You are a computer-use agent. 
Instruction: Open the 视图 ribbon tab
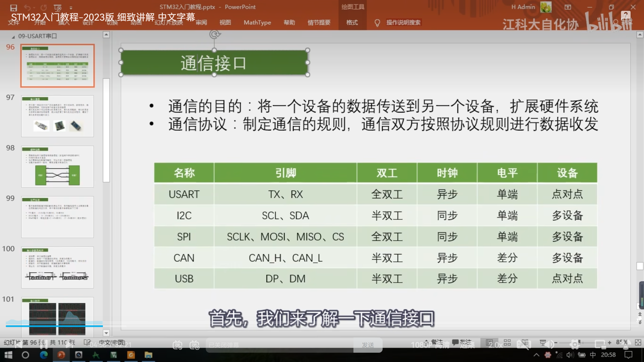click(x=225, y=23)
